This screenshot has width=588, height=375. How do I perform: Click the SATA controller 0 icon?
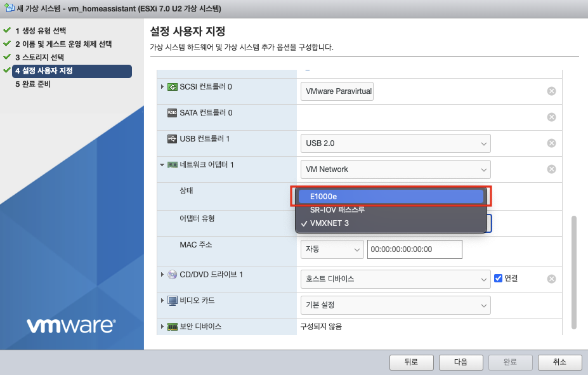[x=172, y=113]
